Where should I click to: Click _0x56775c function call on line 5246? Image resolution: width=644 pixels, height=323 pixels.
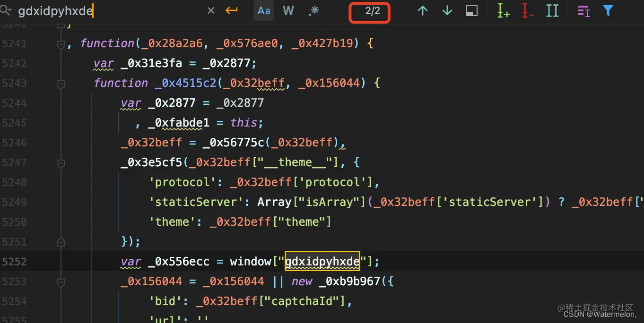coord(234,143)
